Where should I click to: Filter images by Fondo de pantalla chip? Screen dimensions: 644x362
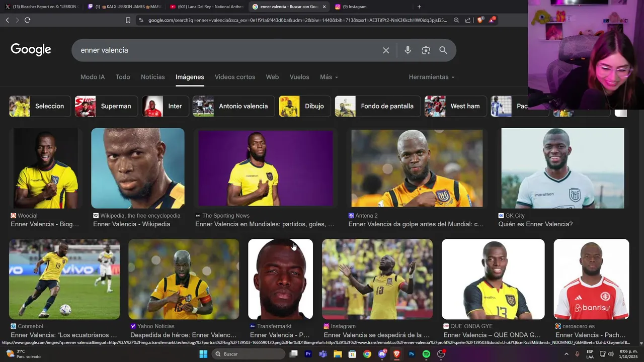(x=377, y=106)
